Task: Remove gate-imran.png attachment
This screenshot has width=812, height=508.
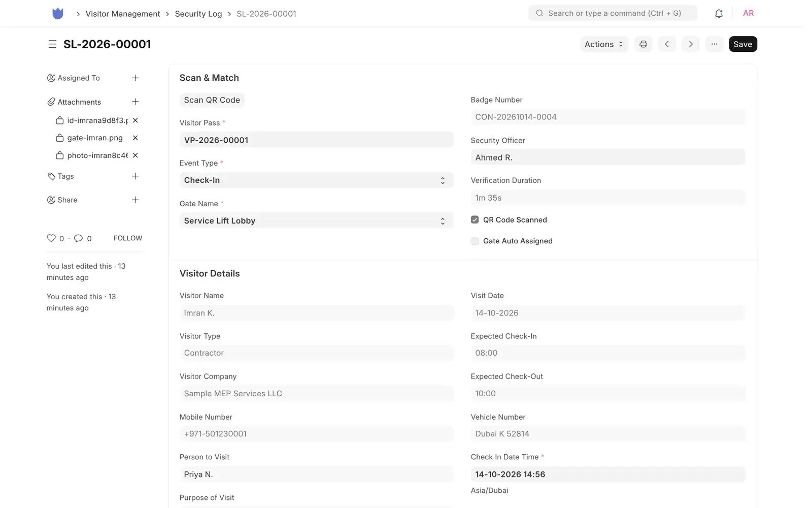Action: 136,138
